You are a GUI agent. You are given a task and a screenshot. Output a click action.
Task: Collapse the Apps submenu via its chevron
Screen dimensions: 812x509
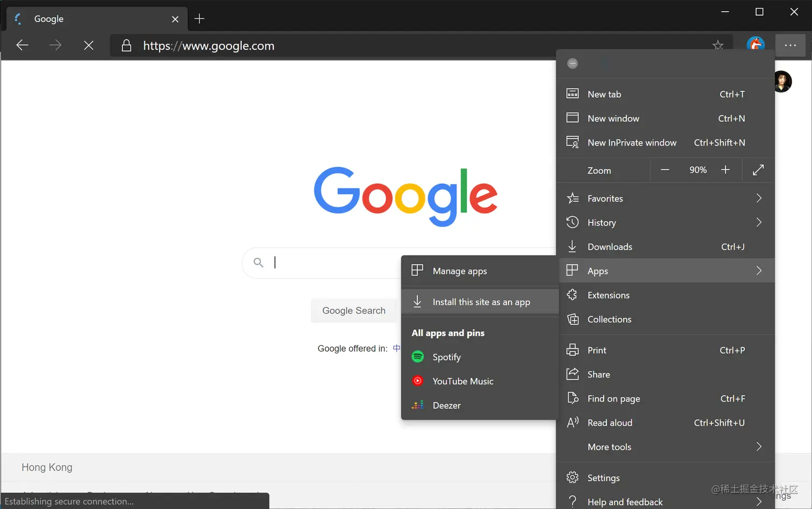[759, 271]
